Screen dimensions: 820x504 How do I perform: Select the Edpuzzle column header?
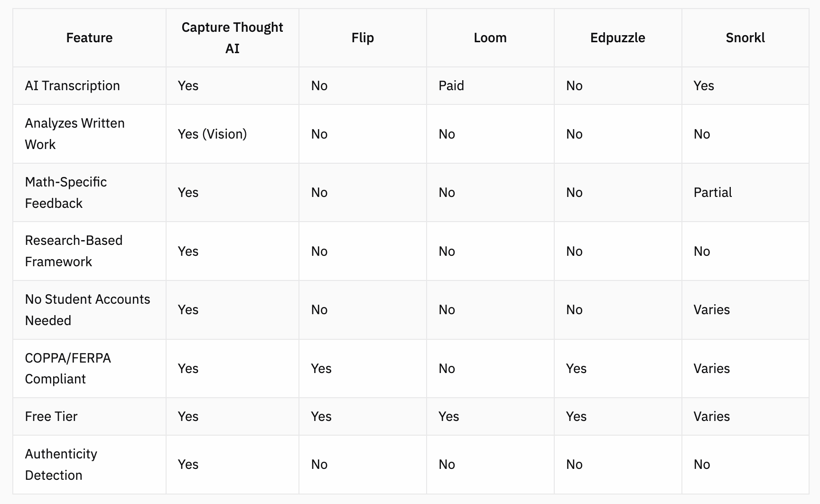pos(617,38)
